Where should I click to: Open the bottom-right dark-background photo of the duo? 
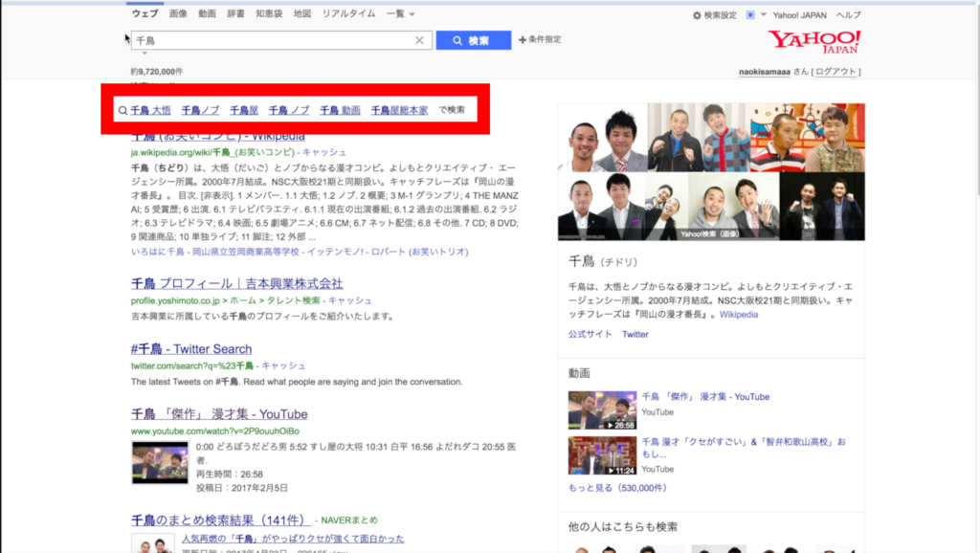coord(822,207)
